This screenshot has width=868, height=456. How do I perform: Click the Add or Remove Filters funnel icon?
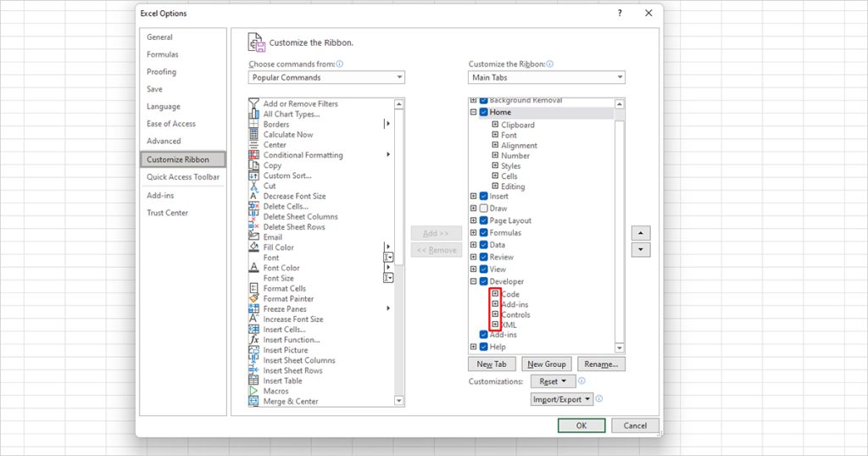(253, 103)
